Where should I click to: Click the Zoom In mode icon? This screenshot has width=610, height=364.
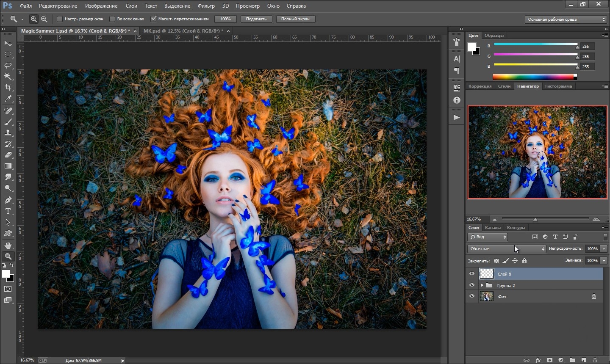pyautogui.click(x=34, y=19)
